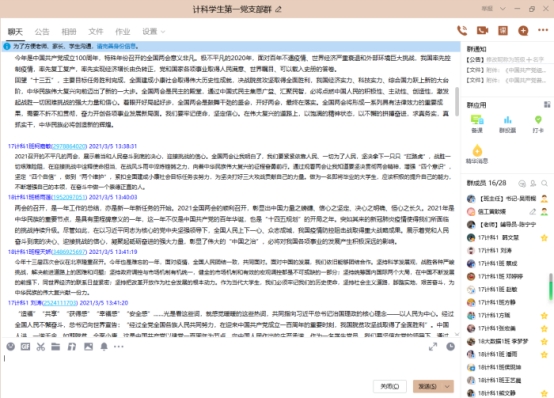Select the 18大数据1班 member

[508, 341]
